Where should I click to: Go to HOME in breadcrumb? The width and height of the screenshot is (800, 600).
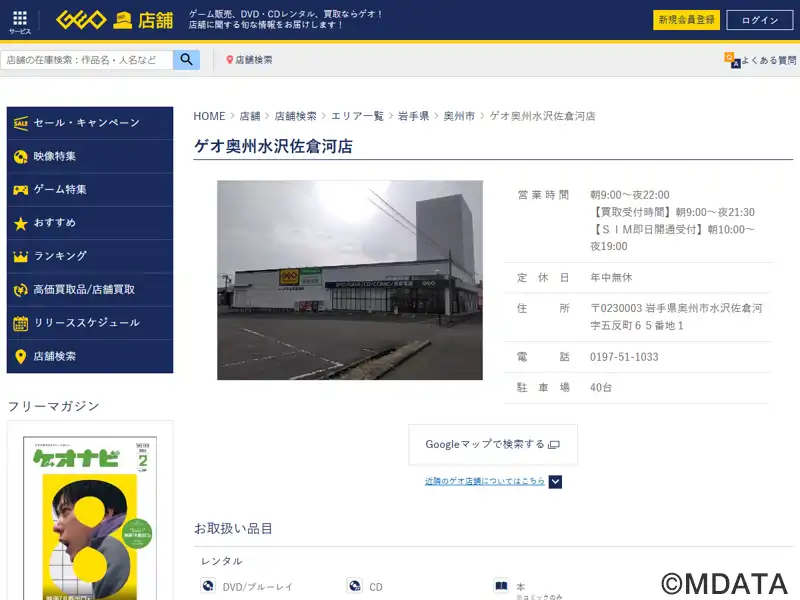pyautogui.click(x=209, y=116)
